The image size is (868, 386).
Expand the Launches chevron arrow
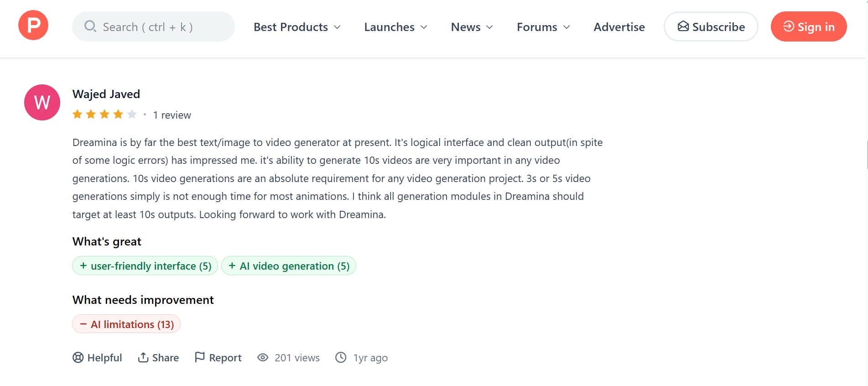click(x=424, y=27)
